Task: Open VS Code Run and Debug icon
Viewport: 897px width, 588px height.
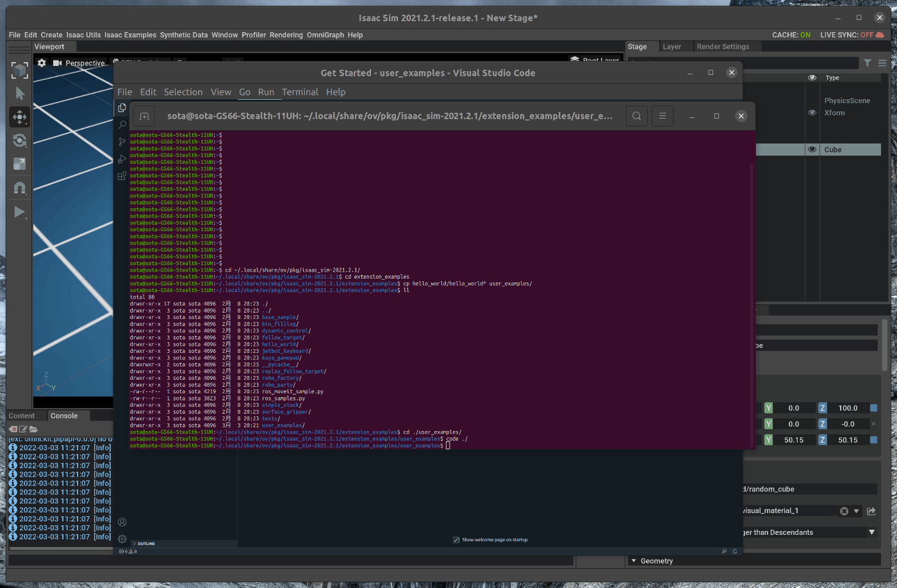Action: [122, 159]
